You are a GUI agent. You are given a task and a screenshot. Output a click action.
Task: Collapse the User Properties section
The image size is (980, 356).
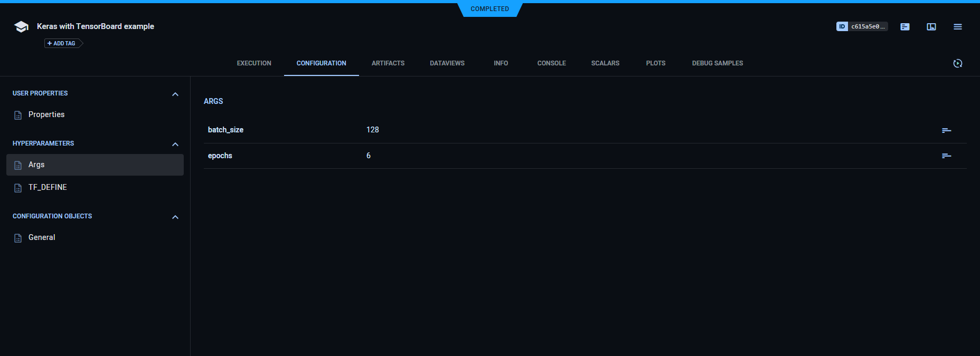[x=175, y=94]
